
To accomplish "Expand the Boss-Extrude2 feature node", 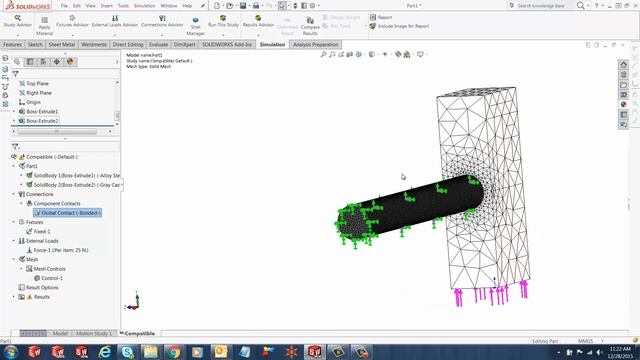I will tap(14, 121).
